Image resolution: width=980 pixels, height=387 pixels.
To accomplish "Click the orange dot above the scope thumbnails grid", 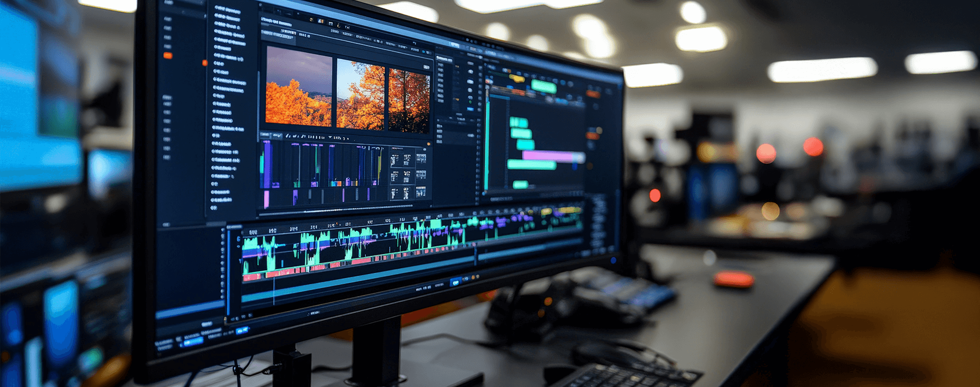I will coord(428,144).
